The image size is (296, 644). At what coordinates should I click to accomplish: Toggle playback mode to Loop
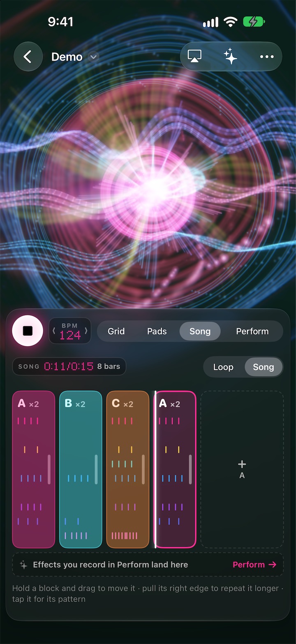(223, 367)
